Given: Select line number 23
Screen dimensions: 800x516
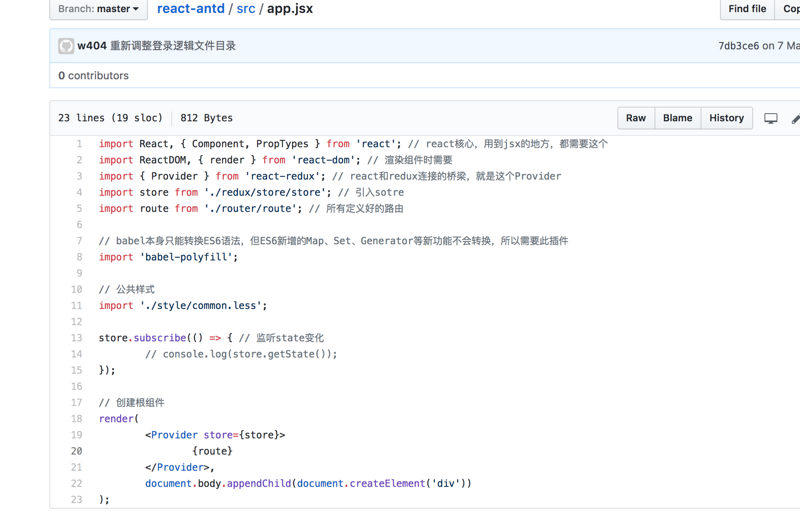Looking at the screenshot, I should (77, 500).
